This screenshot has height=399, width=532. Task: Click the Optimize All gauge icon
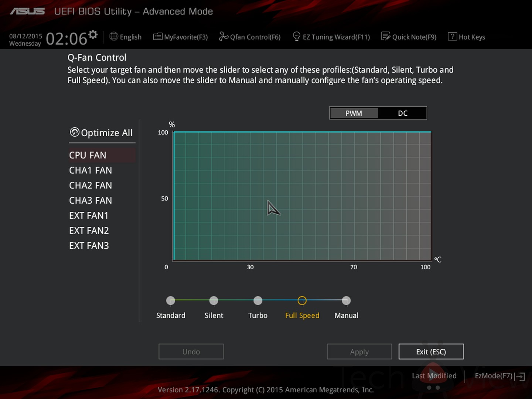pos(75,132)
